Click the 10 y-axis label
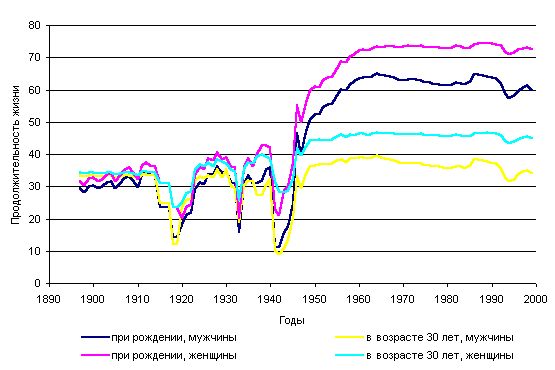This screenshot has width=555, height=370. pyautogui.click(x=34, y=251)
